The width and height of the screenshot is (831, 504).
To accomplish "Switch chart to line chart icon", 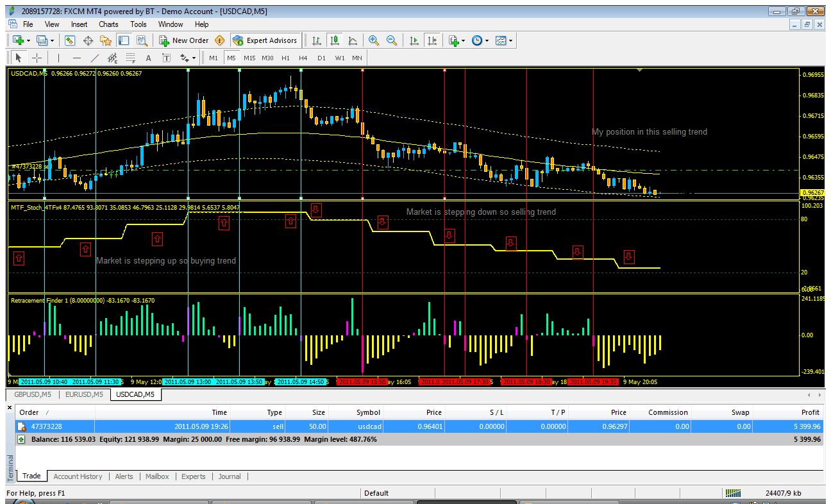I will [353, 40].
